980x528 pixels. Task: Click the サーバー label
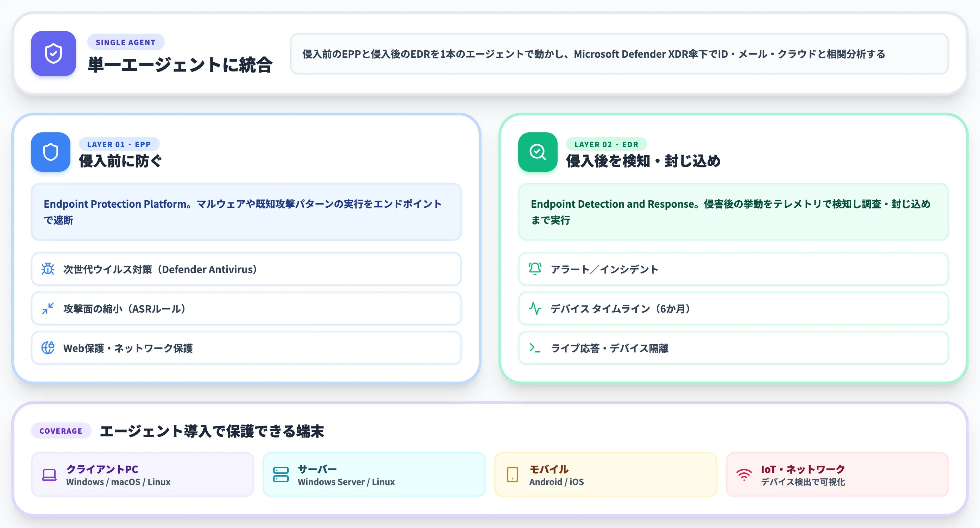(x=317, y=469)
